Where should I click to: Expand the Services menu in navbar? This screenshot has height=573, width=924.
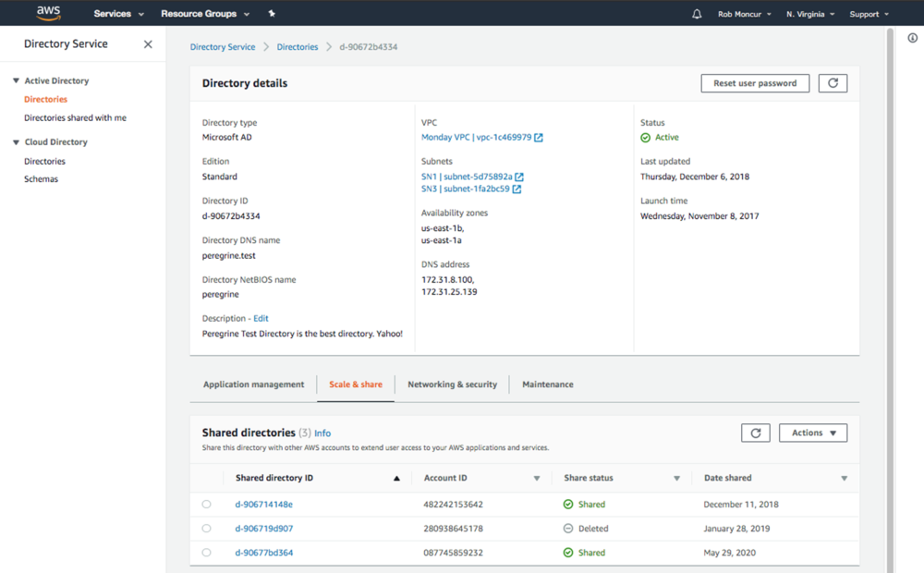118,14
